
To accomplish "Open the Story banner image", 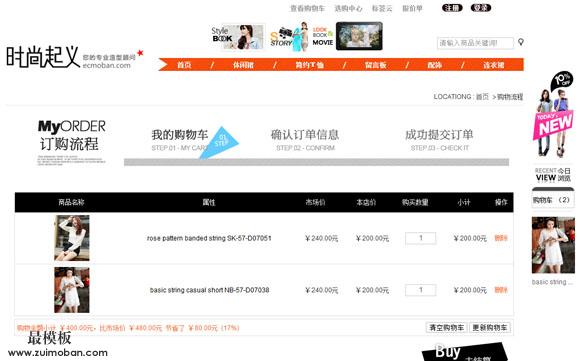I will [x=289, y=37].
